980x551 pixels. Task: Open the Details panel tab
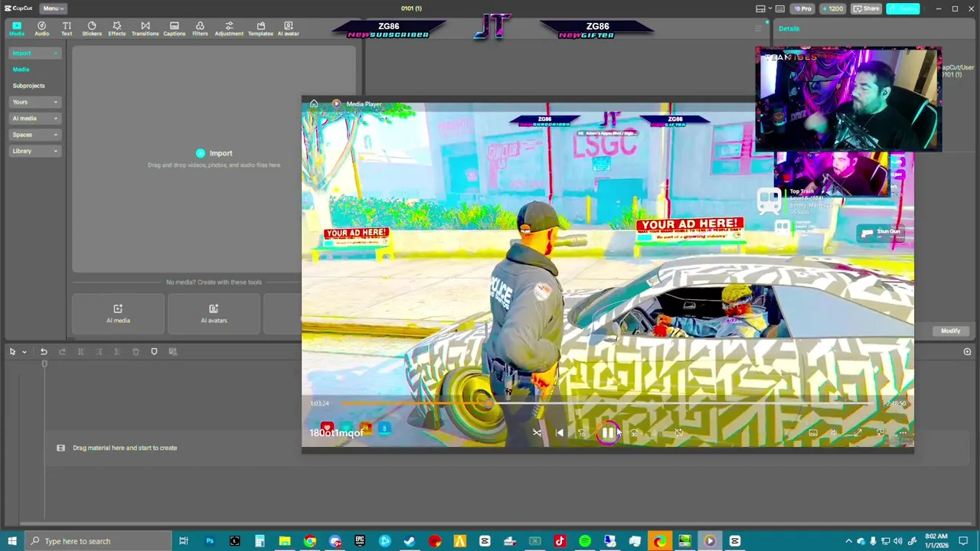point(789,29)
